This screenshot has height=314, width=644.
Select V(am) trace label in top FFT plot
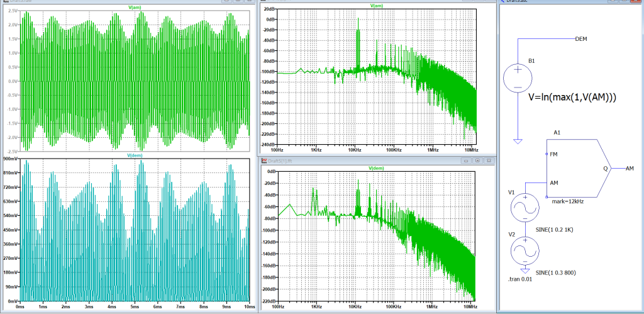[376, 6]
